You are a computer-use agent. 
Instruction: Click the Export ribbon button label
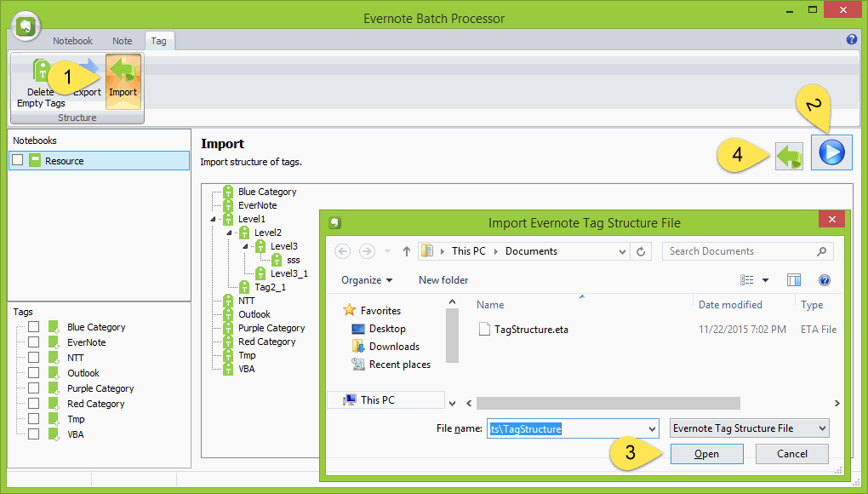coord(88,92)
